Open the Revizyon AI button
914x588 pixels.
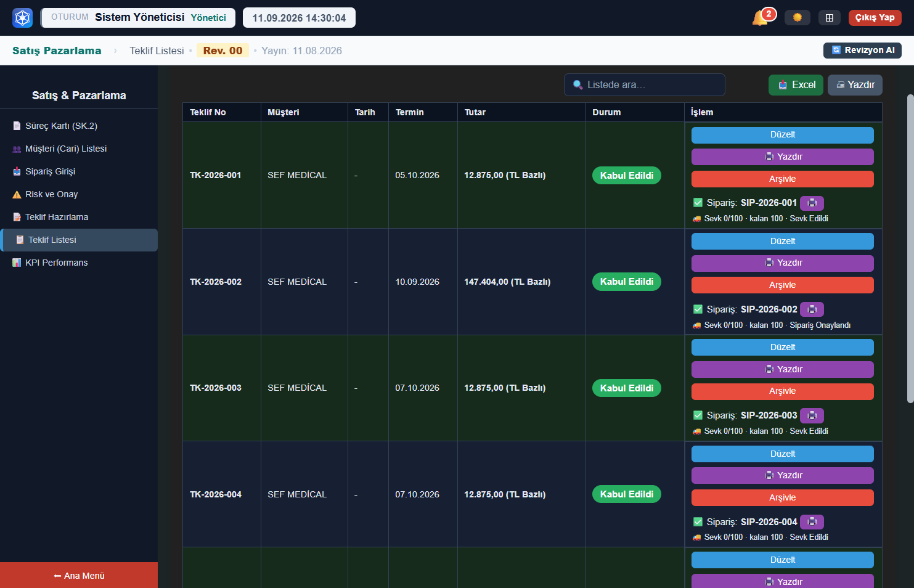pyautogui.click(x=862, y=50)
